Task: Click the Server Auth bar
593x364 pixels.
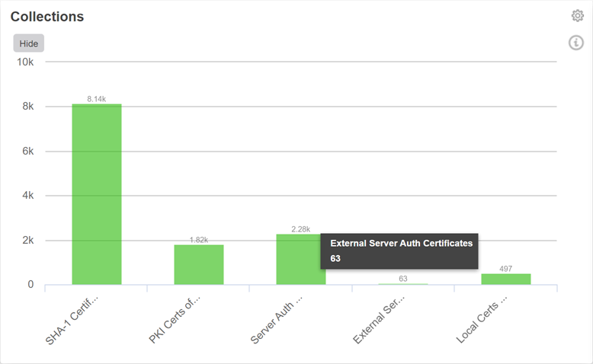Action: [300, 259]
